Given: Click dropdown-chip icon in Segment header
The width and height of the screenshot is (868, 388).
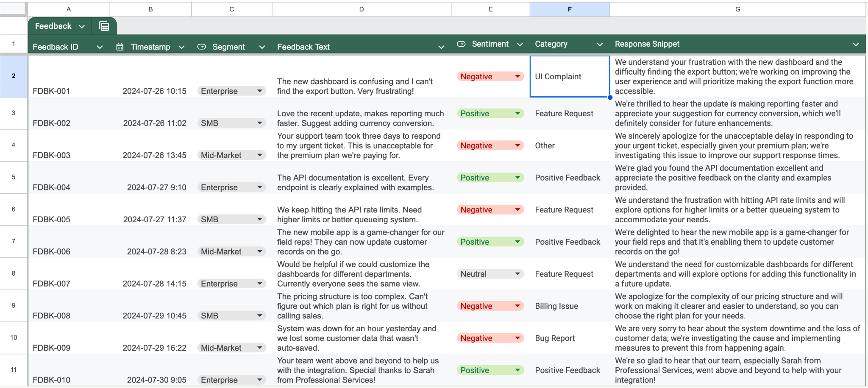Looking at the screenshot, I should click(202, 47).
